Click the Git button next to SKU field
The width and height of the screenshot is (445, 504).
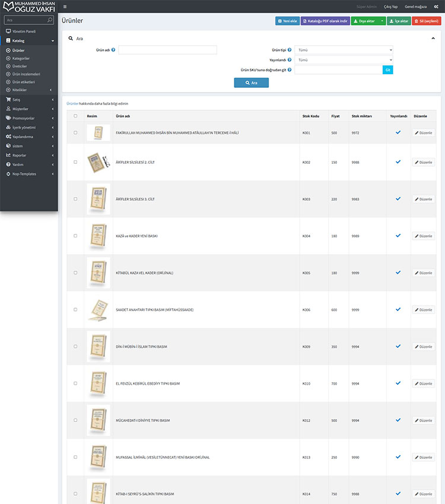[388, 69]
